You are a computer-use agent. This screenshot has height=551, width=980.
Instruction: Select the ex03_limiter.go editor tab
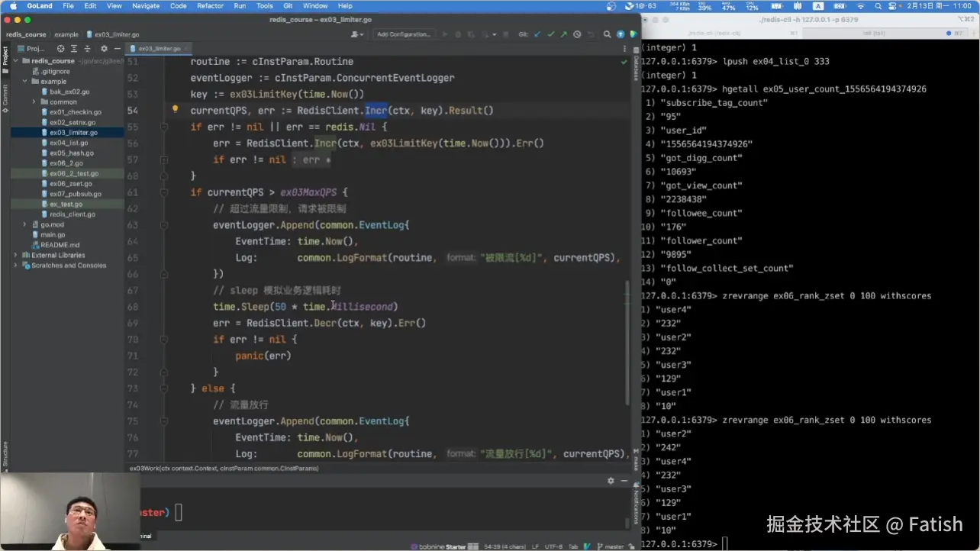[159, 49]
